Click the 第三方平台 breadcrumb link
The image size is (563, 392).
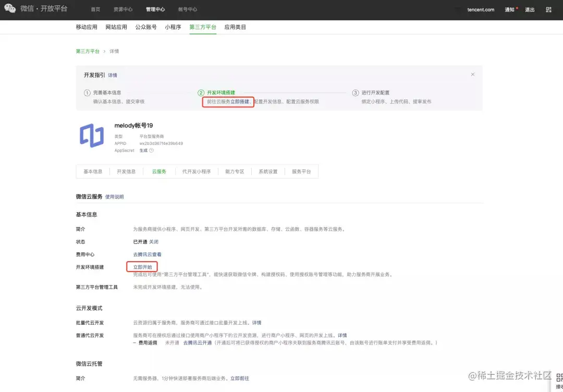point(88,51)
